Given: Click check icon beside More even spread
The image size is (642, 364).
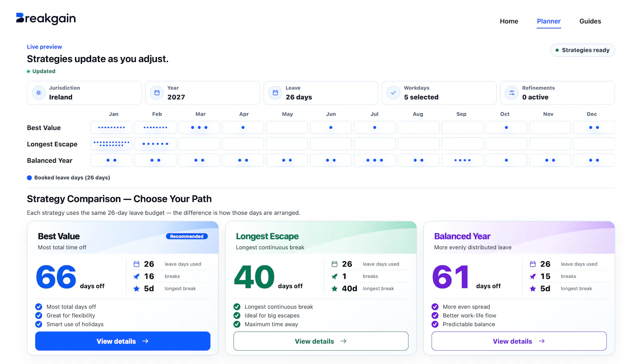Looking at the screenshot, I should pos(435,307).
